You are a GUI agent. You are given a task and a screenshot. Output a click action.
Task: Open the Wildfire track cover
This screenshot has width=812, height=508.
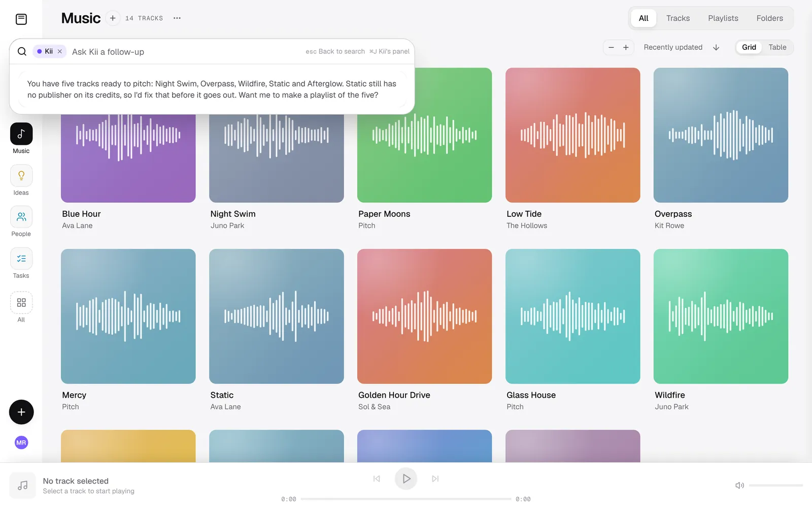[x=721, y=316]
